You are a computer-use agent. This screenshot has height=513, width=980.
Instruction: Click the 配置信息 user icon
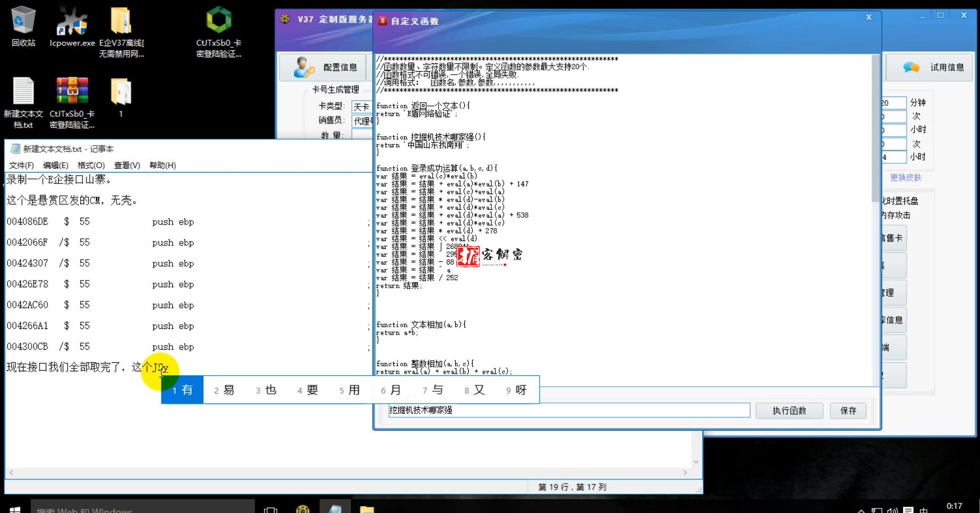click(x=304, y=67)
